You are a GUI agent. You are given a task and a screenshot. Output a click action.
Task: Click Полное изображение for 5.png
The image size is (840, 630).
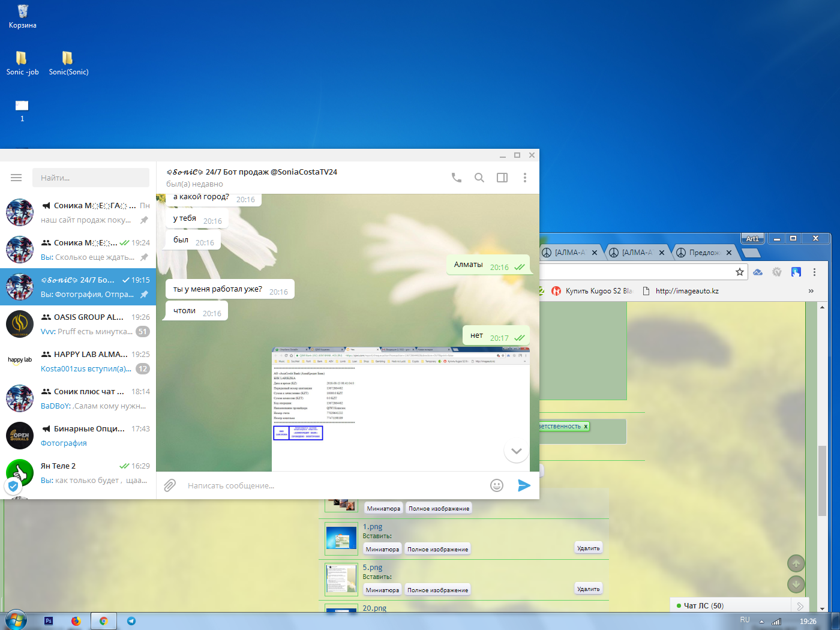click(437, 590)
